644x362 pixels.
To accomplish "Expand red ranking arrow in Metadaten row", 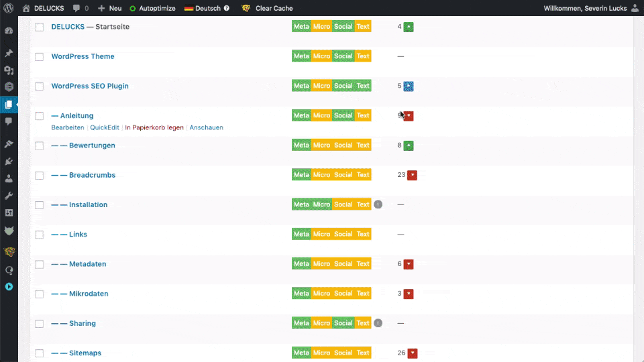I will (x=409, y=264).
